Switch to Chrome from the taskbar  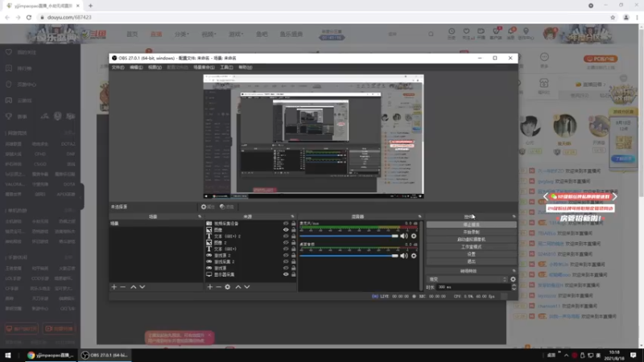point(51,355)
